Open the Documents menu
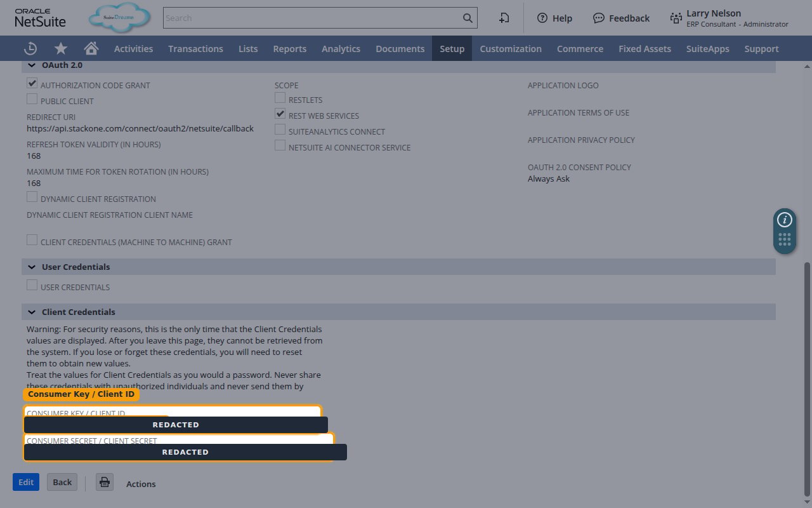 [x=400, y=48]
